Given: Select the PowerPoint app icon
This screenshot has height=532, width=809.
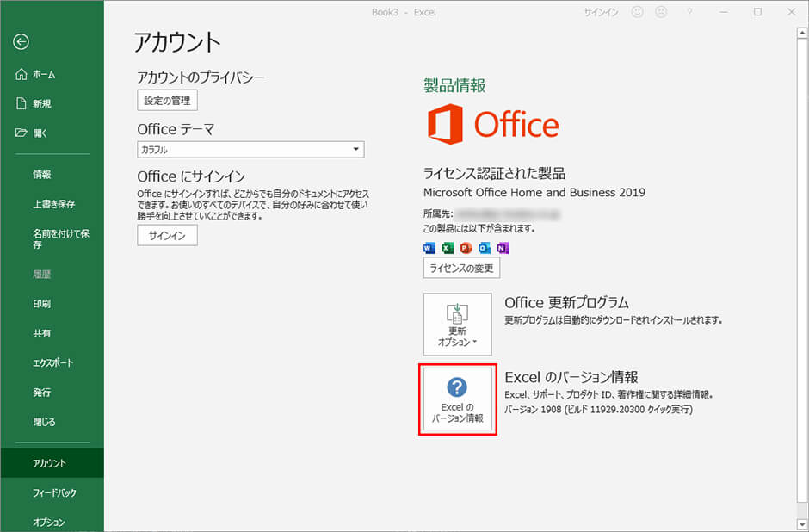Looking at the screenshot, I should pos(466,248).
